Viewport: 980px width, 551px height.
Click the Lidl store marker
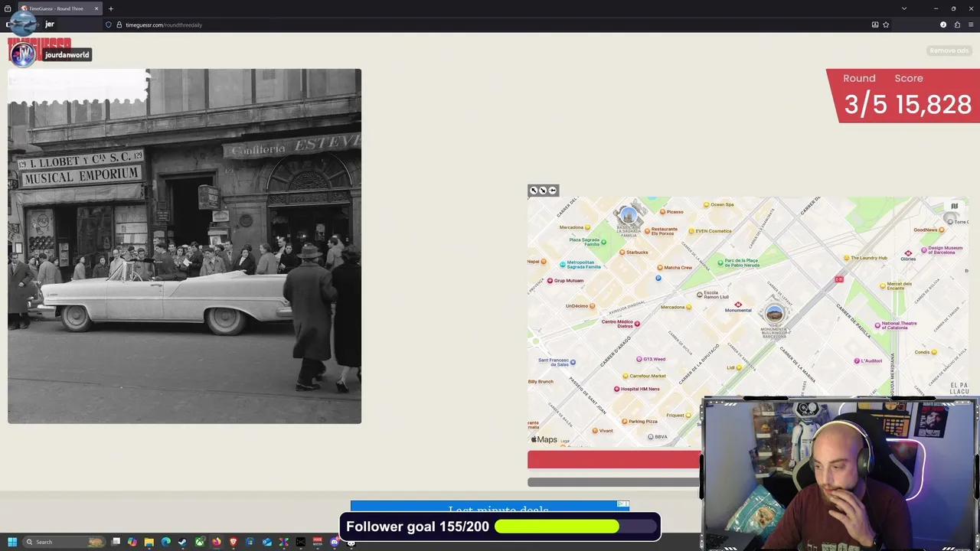(x=739, y=368)
